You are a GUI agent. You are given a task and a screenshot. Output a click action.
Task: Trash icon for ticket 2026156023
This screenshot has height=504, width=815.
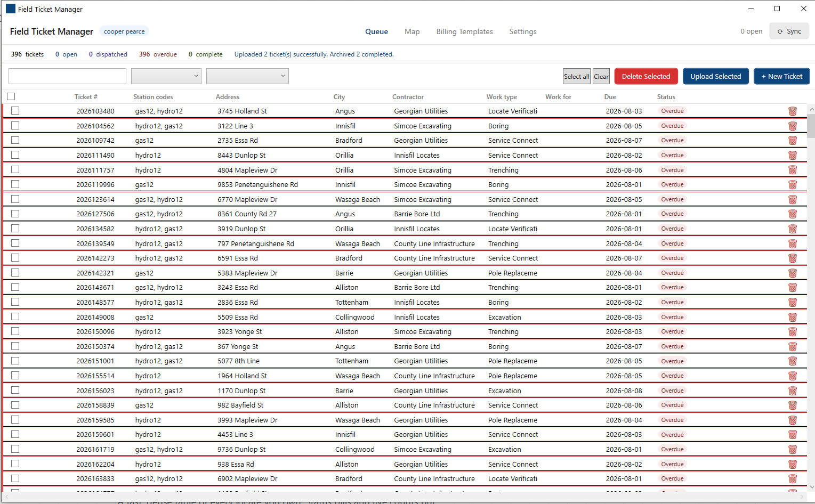point(793,391)
